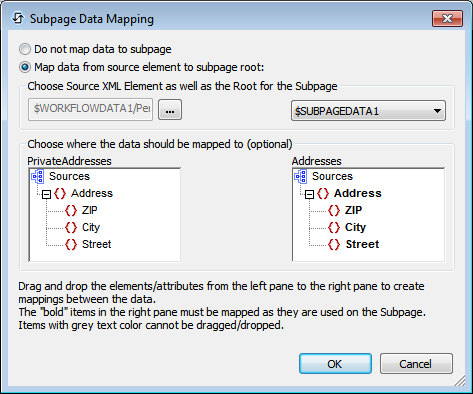Click Street element icon in right pane
The width and height of the screenshot is (473, 394).
coord(334,244)
